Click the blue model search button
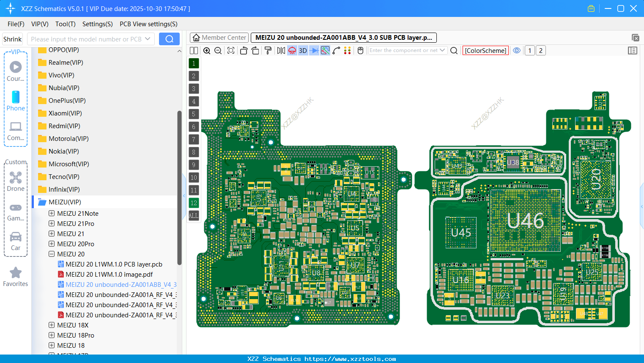644x363 pixels. pyautogui.click(x=169, y=39)
